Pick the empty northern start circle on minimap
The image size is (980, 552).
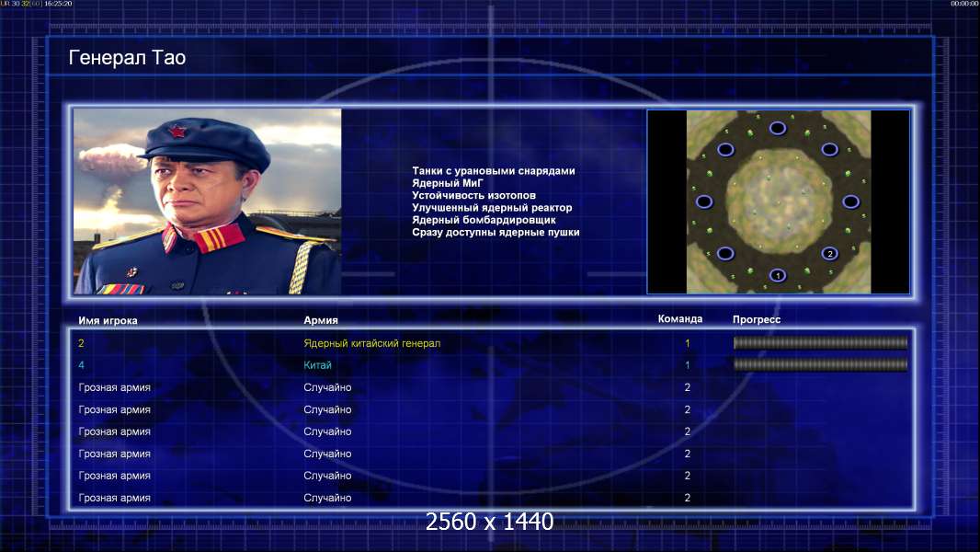(777, 128)
